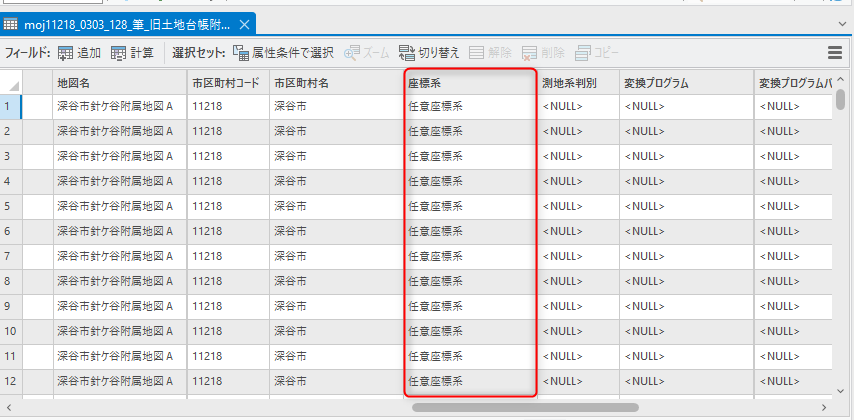Image resolution: width=854 pixels, height=420 pixels.
Task: Click 任意座標系 cell in row 7
Action: coord(471,256)
